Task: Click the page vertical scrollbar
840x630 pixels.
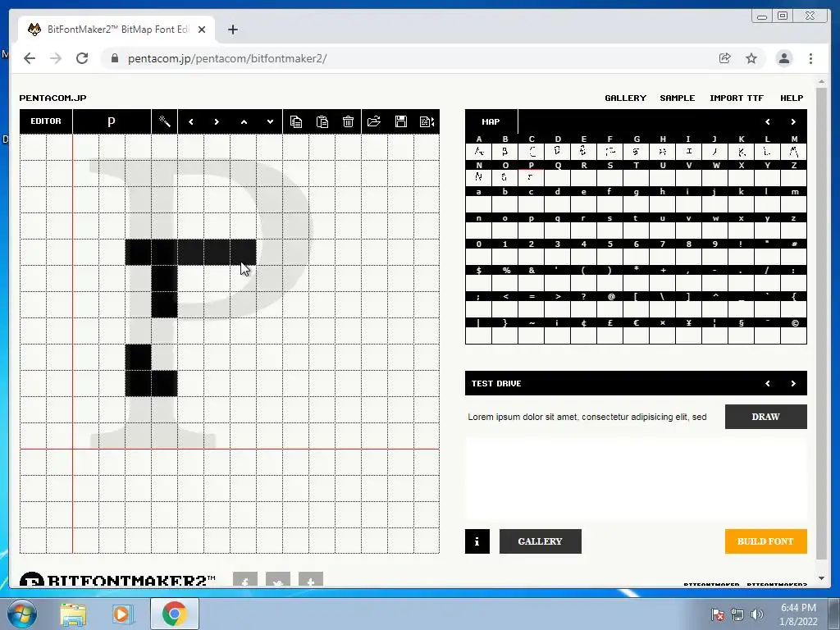Action: coord(821,324)
